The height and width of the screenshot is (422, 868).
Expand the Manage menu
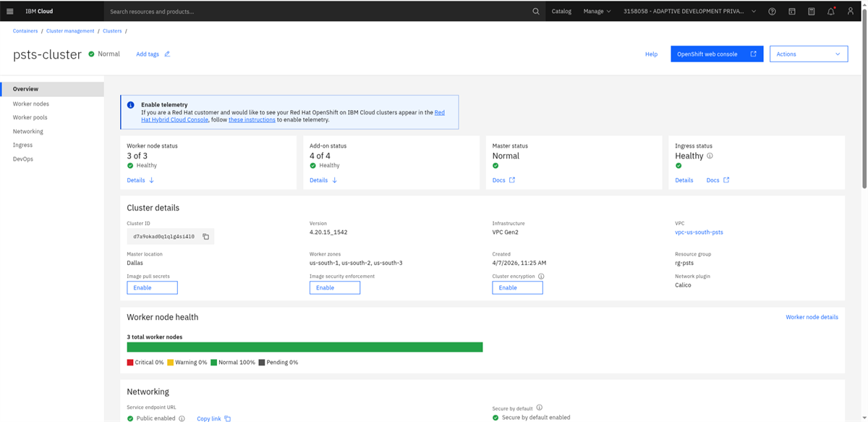[597, 12]
